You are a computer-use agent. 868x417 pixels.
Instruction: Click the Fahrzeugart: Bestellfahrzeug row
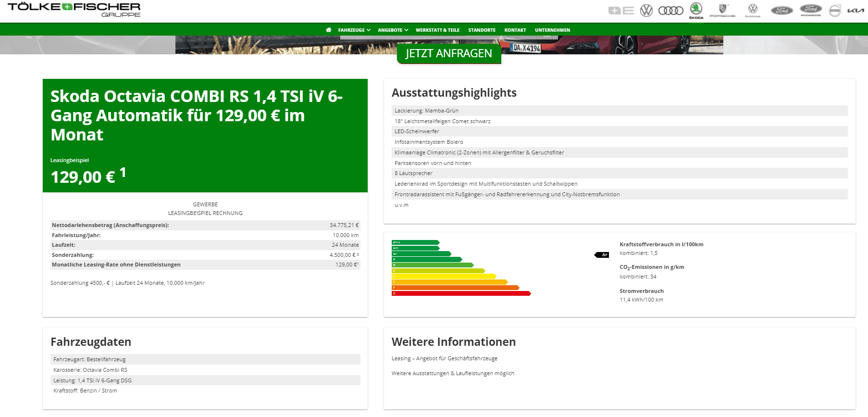tap(206, 359)
